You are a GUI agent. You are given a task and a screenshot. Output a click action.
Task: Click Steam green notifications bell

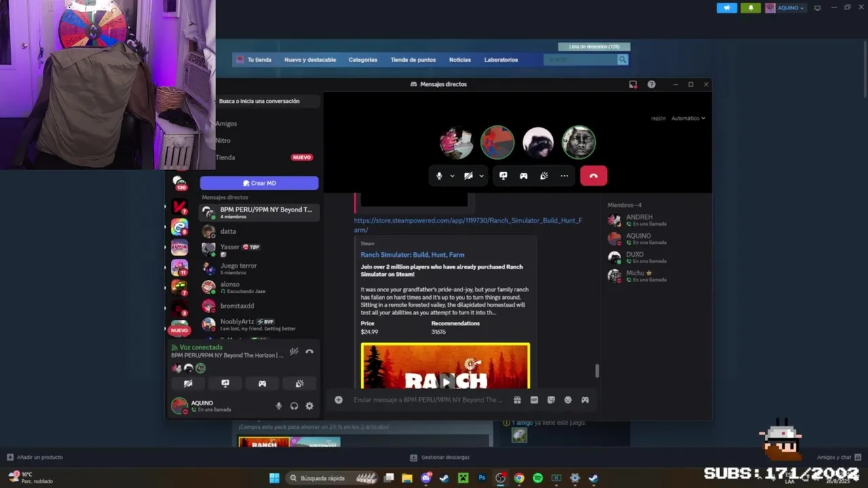[x=751, y=8]
